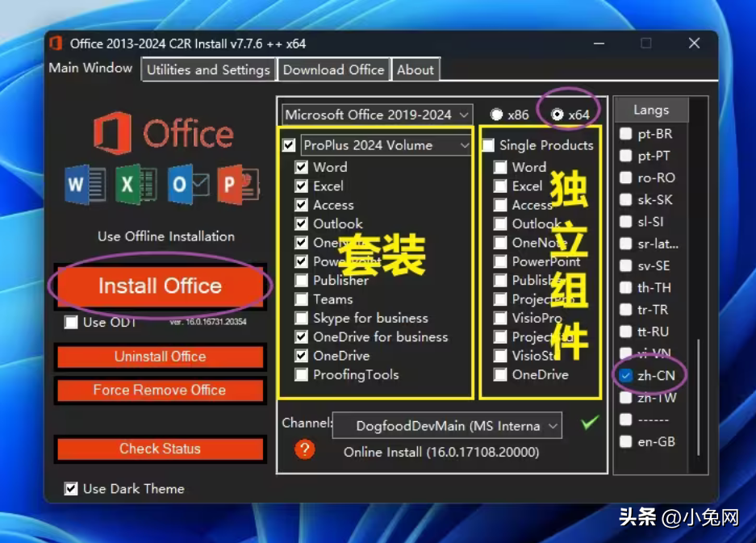The height and width of the screenshot is (543, 756).
Task: Open the About tab
Action: (x=416, y=70)
